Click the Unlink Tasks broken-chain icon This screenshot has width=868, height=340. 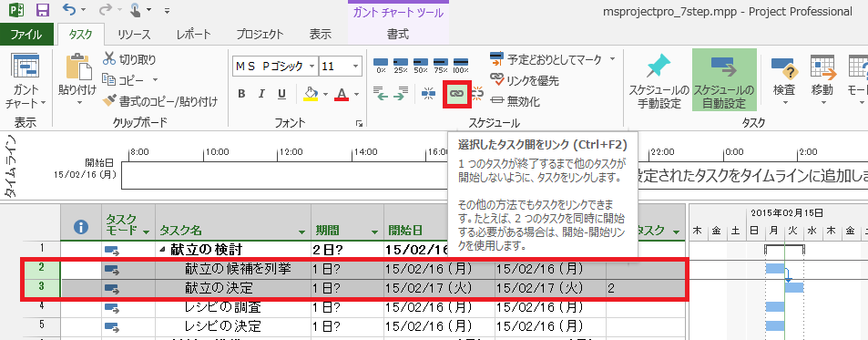[x=477, y=94]
